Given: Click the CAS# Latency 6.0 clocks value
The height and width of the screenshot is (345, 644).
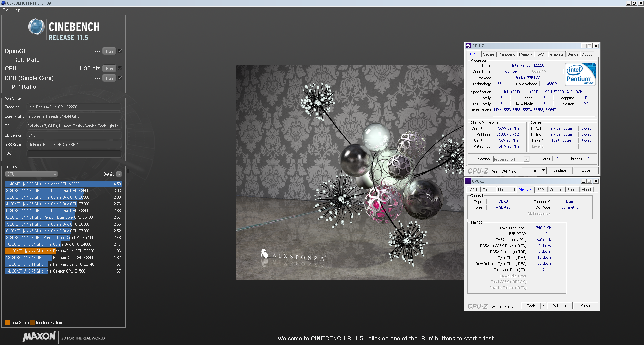Looking at the screenshot, I should click(544, 240).
